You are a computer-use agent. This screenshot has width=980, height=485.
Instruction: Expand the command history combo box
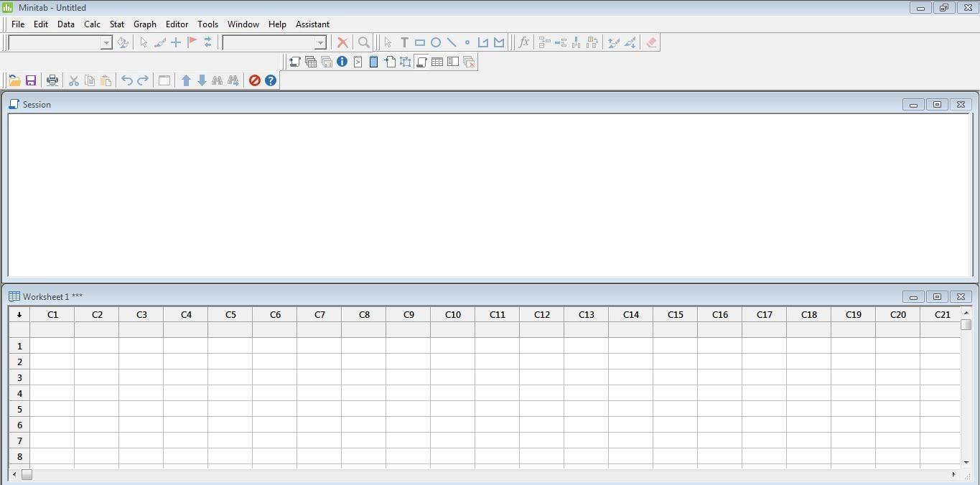(x=106, y=42)
